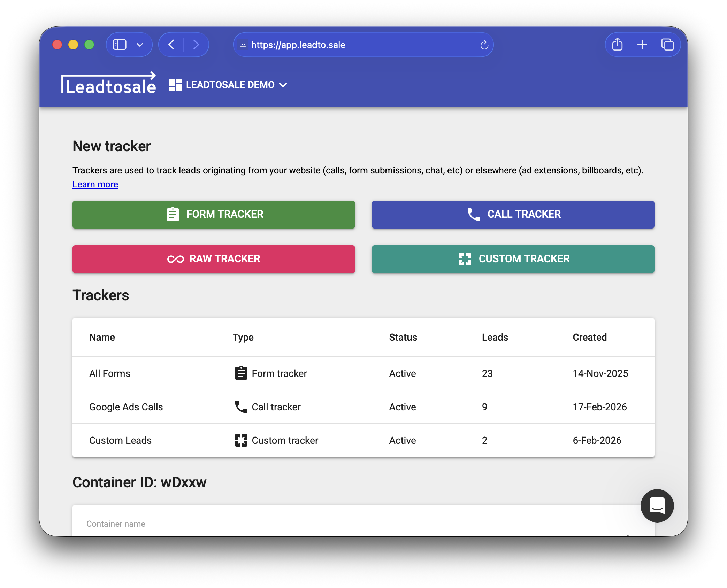The image size is (727, 588).
Task: Click the tab overview icon
Action: click(668, 45)
